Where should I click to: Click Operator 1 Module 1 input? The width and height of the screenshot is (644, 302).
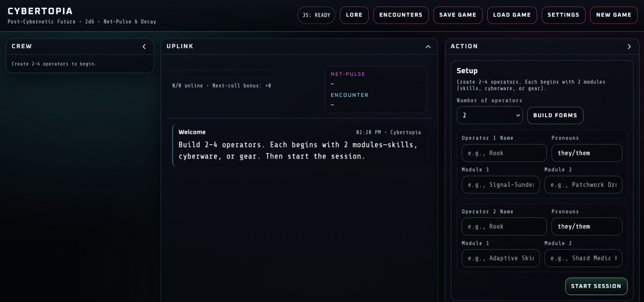500,184
